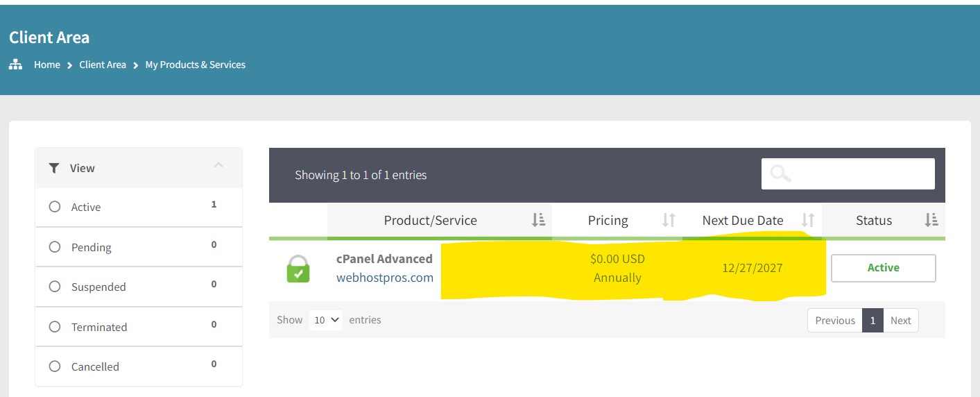Select the Suspended filter radio button
Screen dimensions: 980x397
(x=55, y=287)
